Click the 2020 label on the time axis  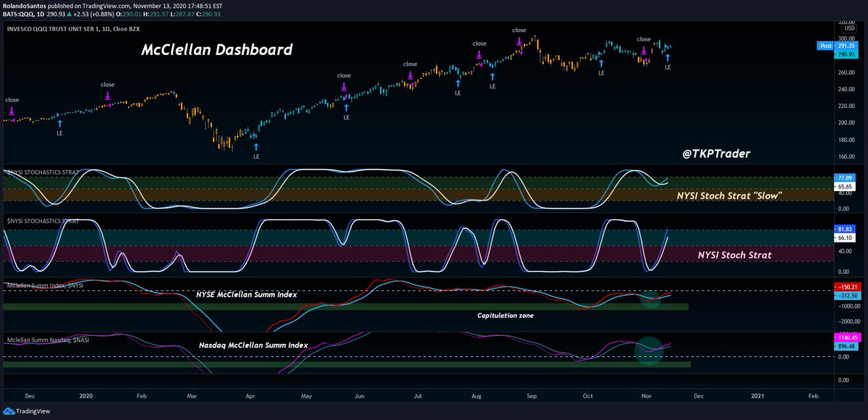86,396
